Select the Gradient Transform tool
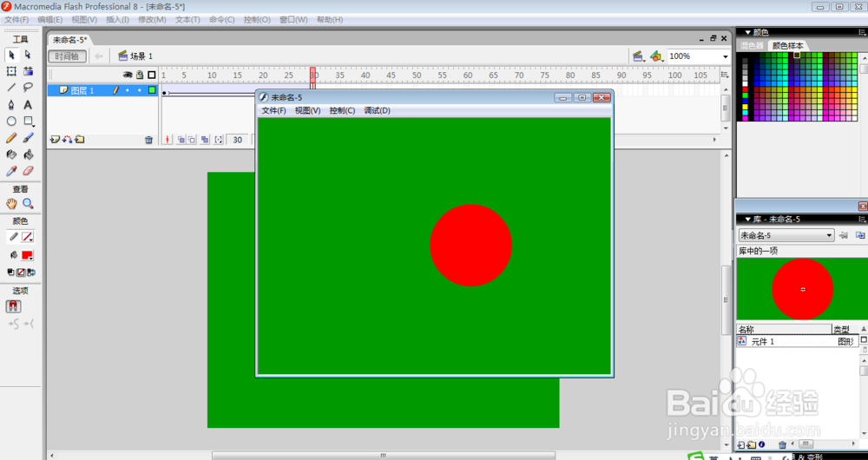Image resolution: width=868 pixels, height=460 pixels. pos(28,71)
